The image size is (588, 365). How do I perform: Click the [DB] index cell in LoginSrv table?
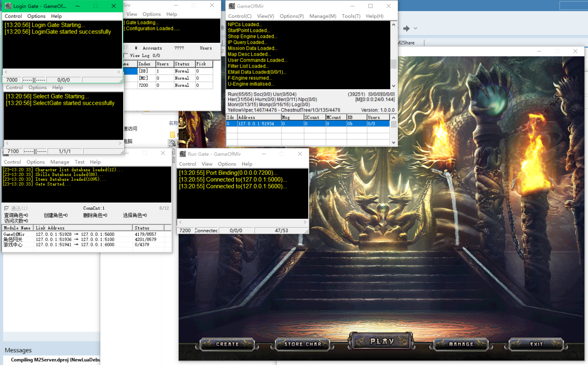(146, 71)
